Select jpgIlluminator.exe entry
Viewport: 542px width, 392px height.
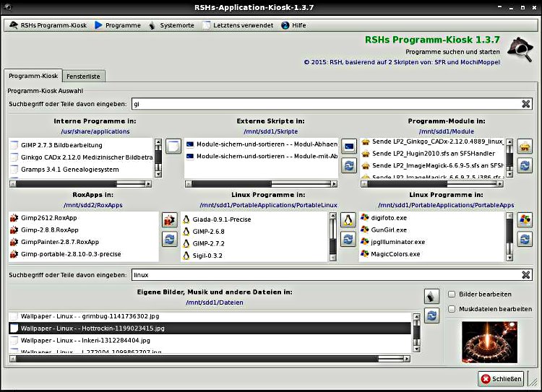(x=432, y=242)
